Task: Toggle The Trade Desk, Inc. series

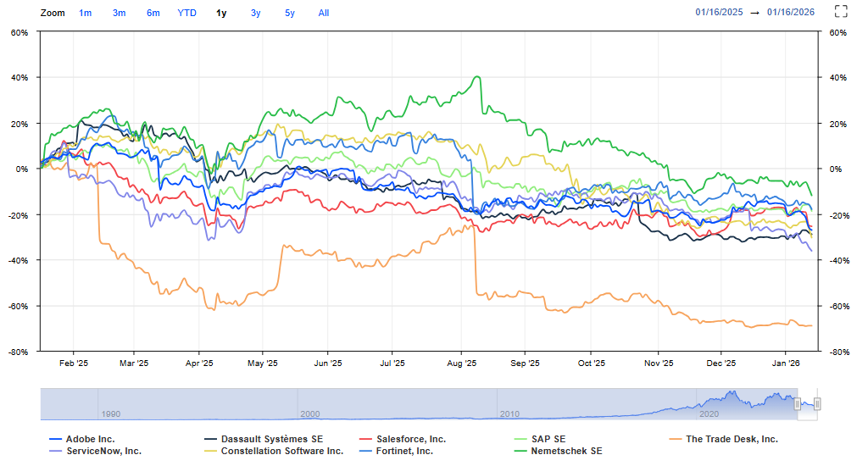Action: tap(731, 439)
